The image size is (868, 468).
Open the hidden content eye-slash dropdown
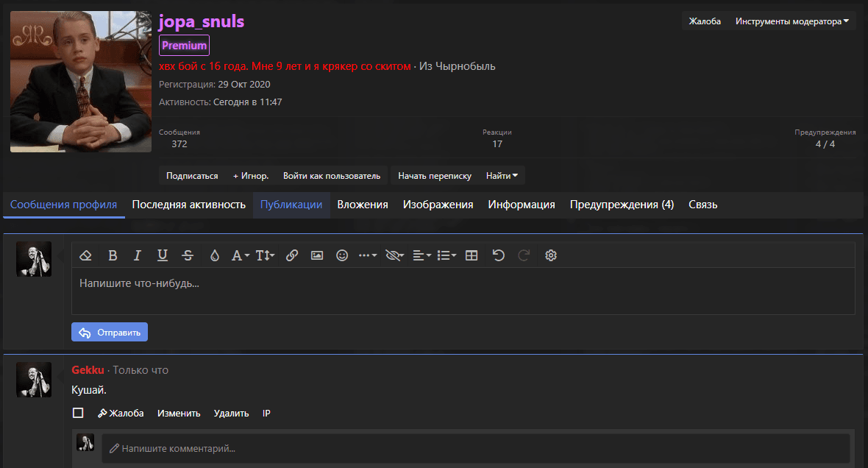[395, 255]
